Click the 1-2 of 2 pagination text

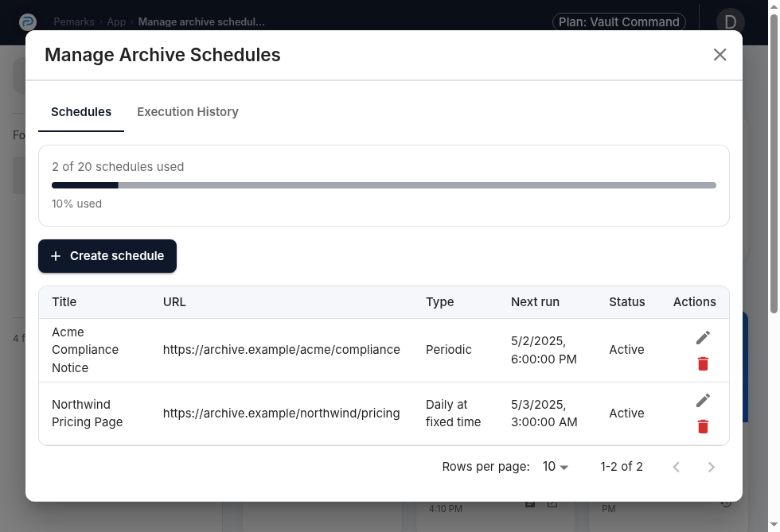pos(622,466)
